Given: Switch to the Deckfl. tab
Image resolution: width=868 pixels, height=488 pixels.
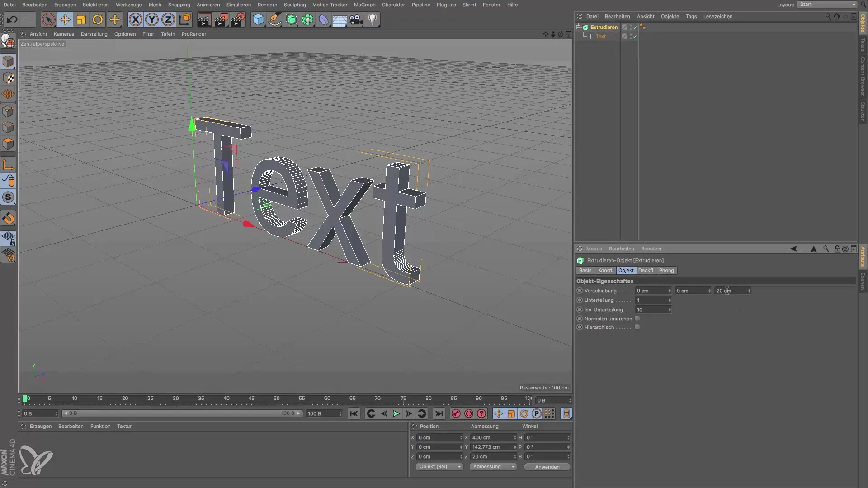Looking at the screenshot, I should click(646, 270).
